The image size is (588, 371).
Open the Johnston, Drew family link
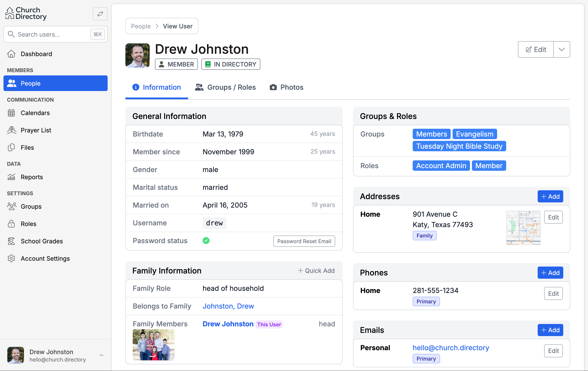[228, 306]
